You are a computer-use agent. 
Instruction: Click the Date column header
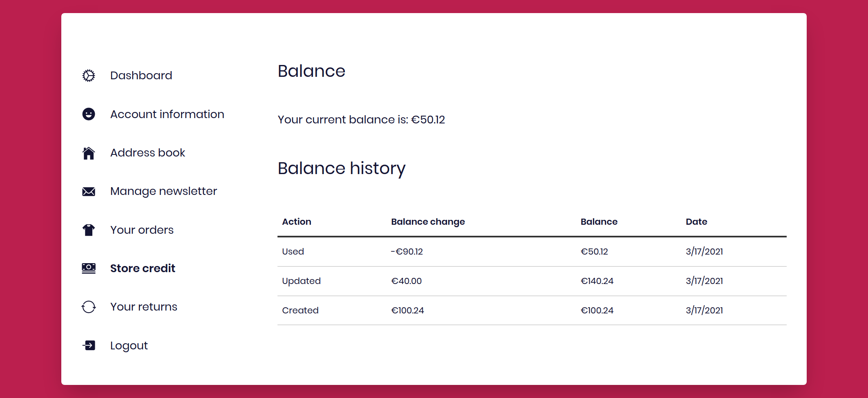coord(696,222)
